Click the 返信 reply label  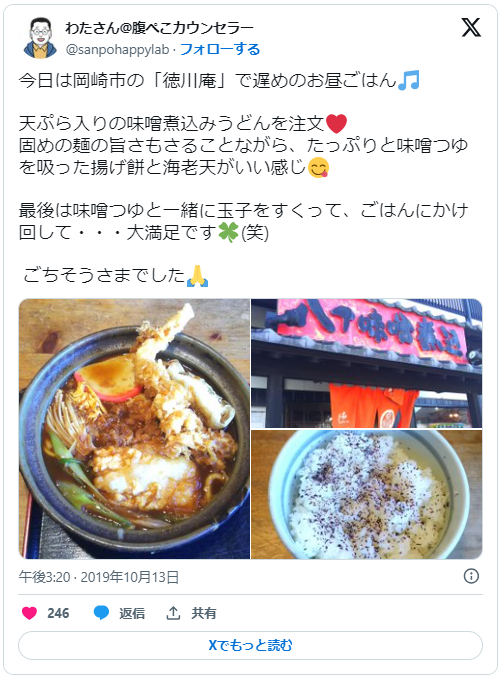(132, 613)
